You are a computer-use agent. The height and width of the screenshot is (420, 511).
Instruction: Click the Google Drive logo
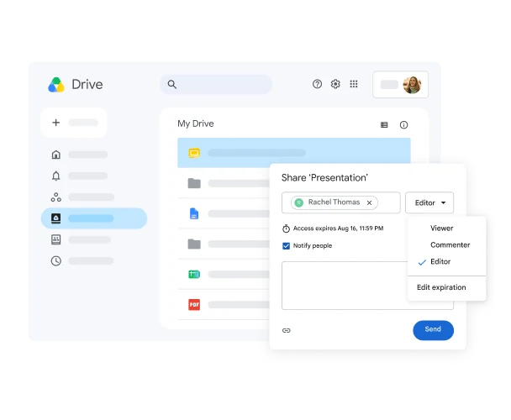pyautogui.click(x=56, y=85)
